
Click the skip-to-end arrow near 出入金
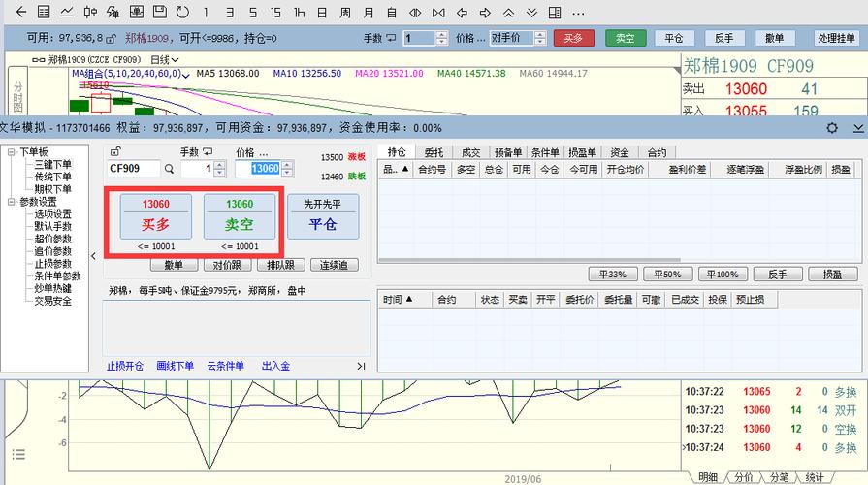pos(361,366)
